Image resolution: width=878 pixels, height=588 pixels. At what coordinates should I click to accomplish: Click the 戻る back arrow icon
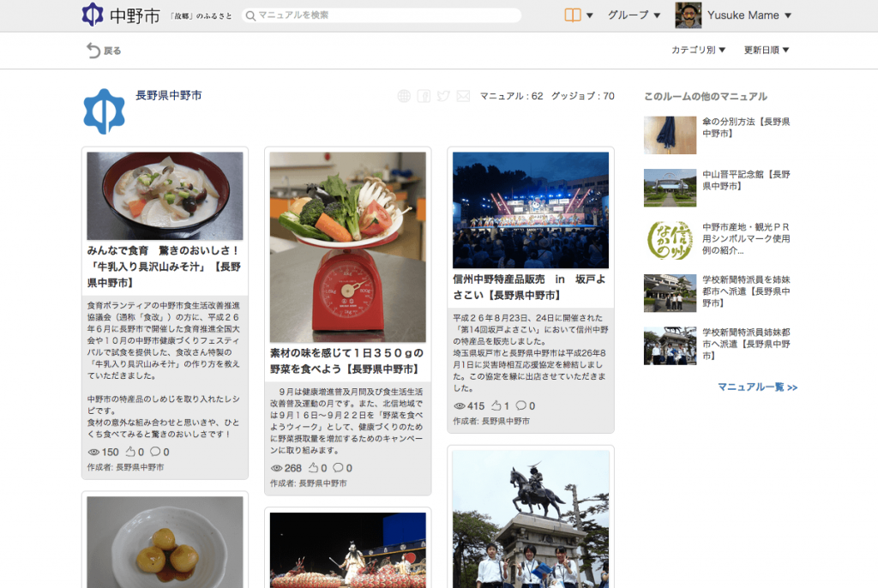[x=93, y=51]
